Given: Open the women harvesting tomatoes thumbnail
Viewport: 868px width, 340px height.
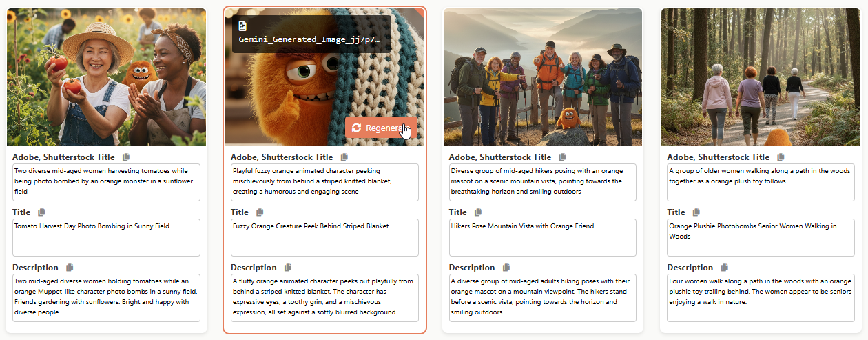Looking at the screenshot, I should pos(106,77).
